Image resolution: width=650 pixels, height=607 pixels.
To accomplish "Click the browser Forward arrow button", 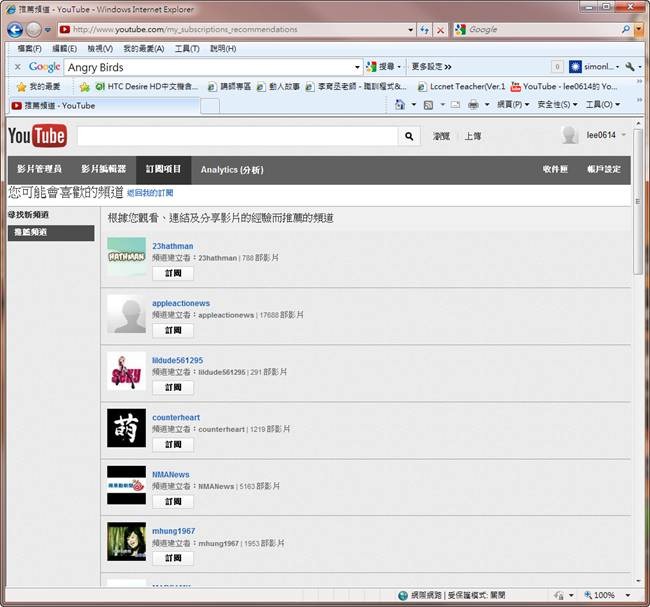I will [x=34, y=29].
